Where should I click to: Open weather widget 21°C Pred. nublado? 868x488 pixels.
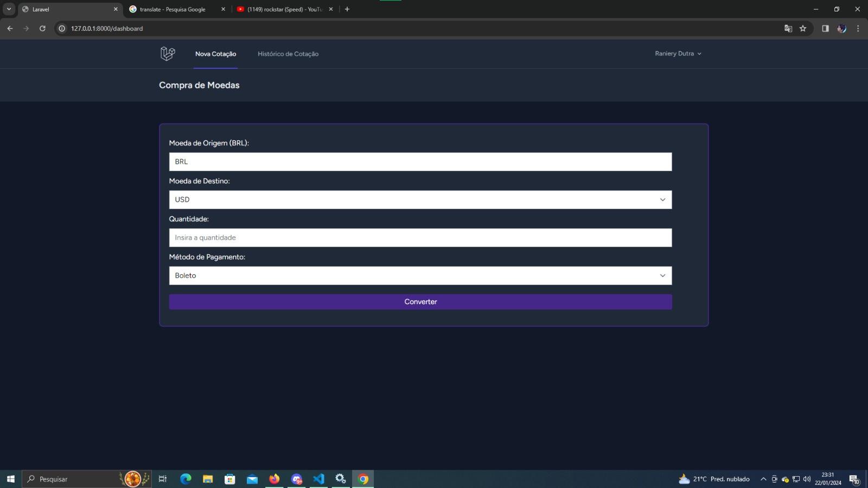[x=714, y=479]
